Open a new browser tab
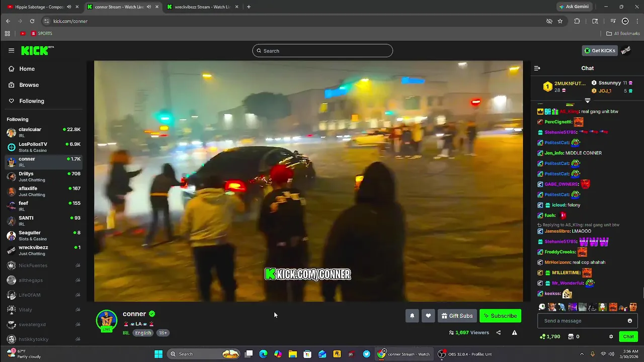This screenshot has height=362, width=644. tap(249, 7)
